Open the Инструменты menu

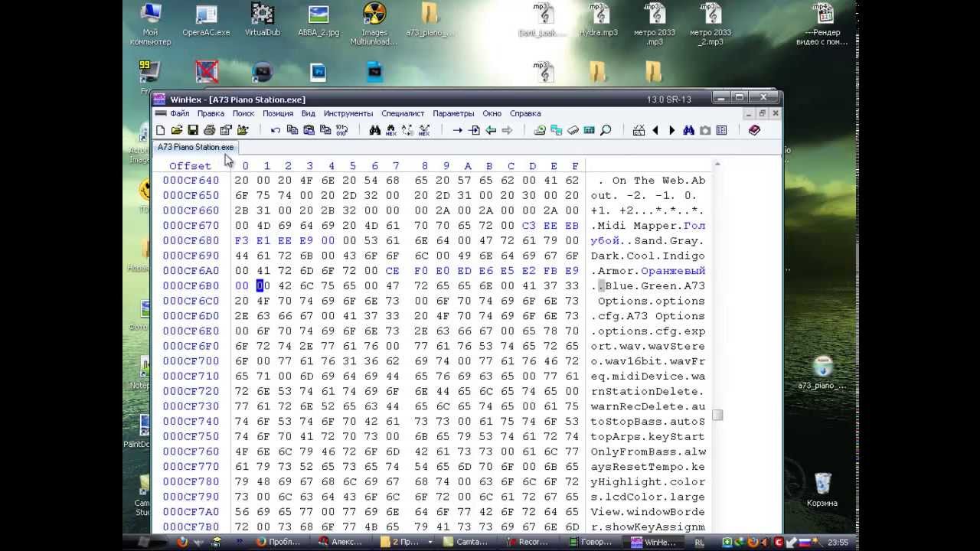348,113
